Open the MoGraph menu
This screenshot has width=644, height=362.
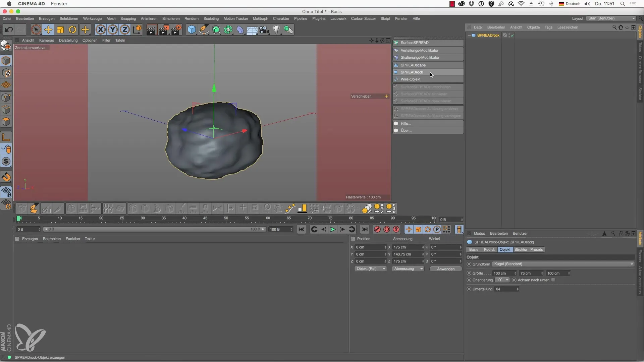click(x=260, y=19)
